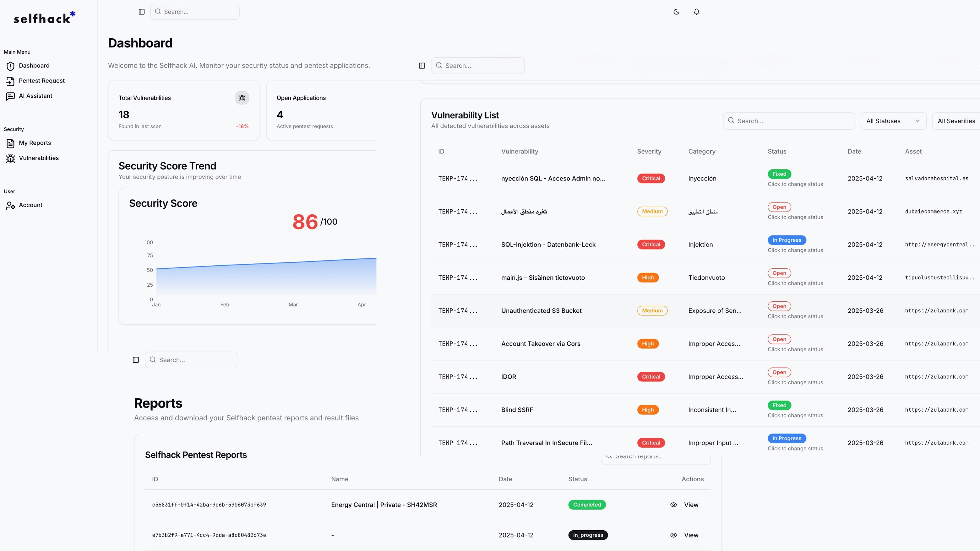The height and width of the screenshot is (551, 980).
Task: Open the Unauthenticated S3 Bucket vulnerability
Action: click(541, 311)
